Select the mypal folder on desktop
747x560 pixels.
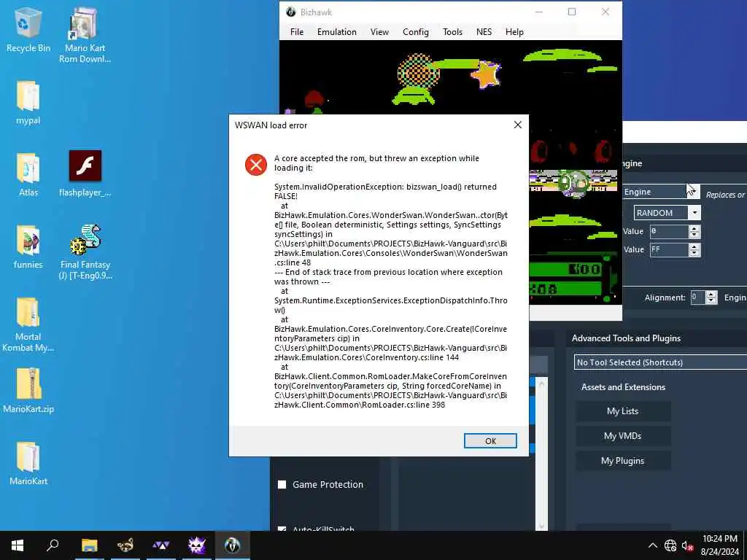[x=28, y=102]
